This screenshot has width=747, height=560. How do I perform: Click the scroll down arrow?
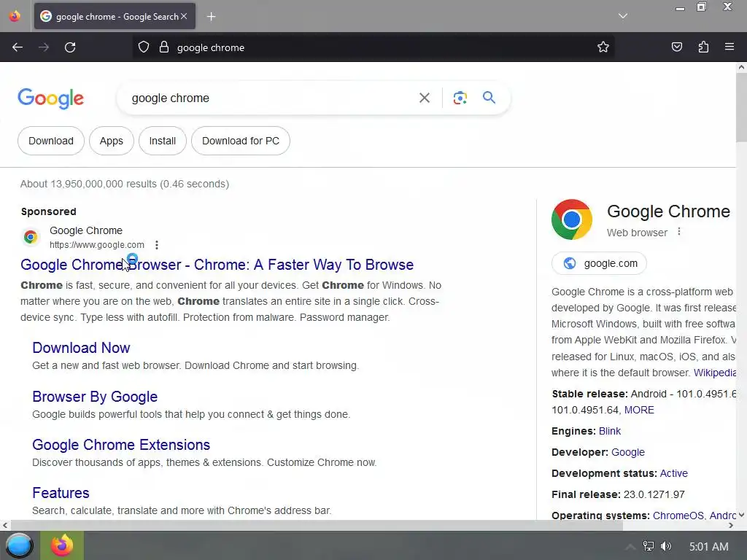(741, 516)
